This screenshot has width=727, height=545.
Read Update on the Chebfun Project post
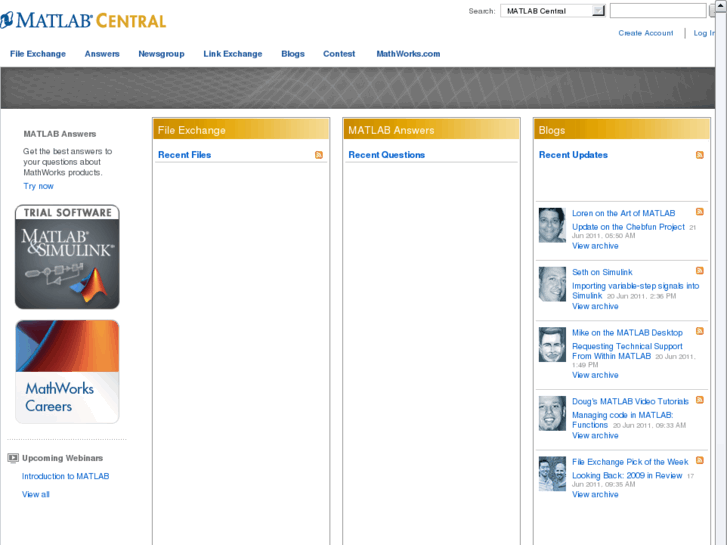point(628,227)
